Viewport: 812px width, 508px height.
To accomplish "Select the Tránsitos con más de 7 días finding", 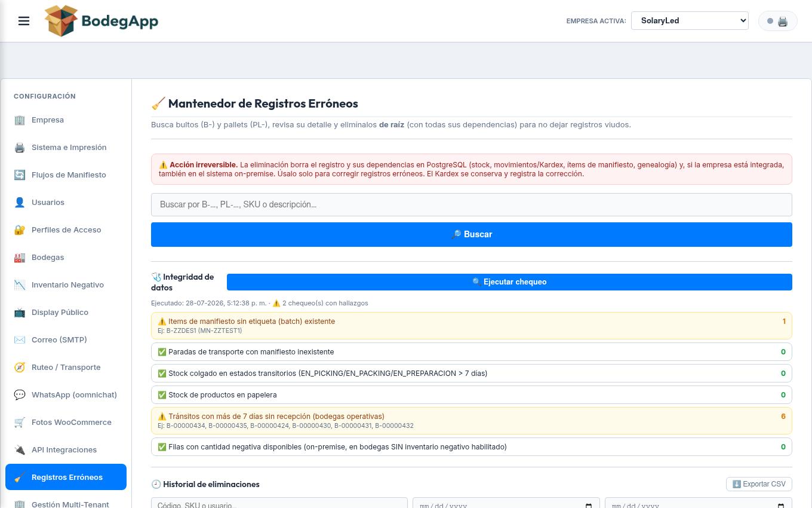I will pos(472,420).
